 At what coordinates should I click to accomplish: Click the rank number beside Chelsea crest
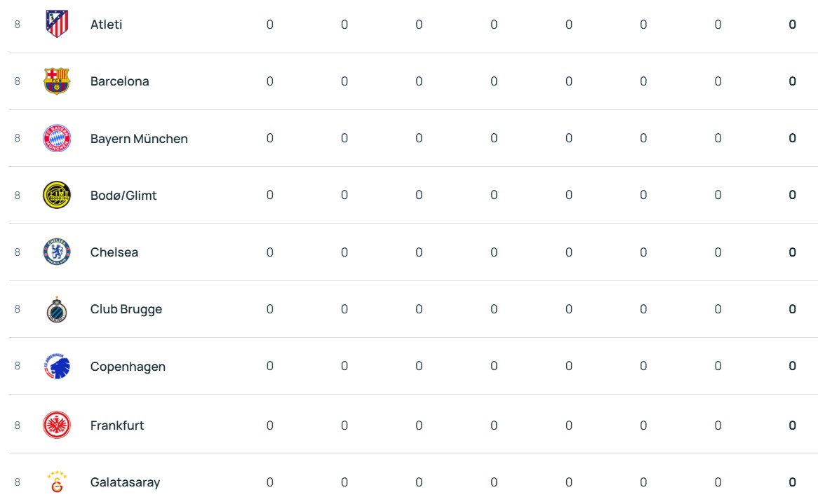[18, 252]
